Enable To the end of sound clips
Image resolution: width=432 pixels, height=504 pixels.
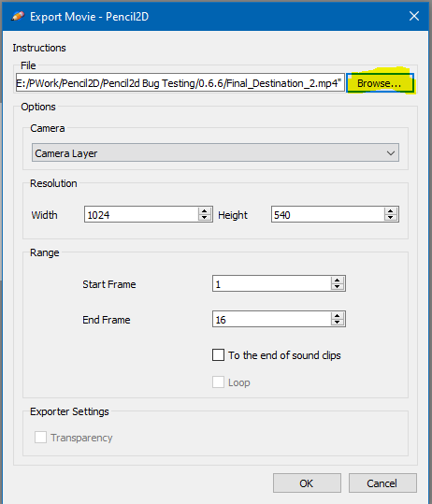[x=218, y=355]
